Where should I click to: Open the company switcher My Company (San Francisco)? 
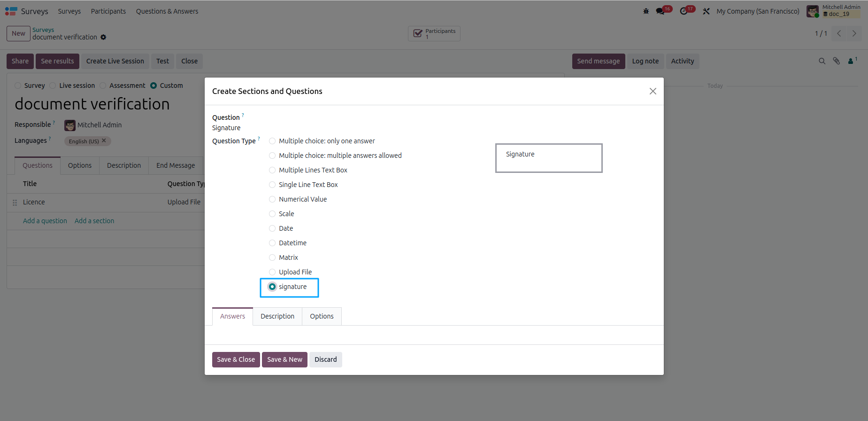coord(758,11)
